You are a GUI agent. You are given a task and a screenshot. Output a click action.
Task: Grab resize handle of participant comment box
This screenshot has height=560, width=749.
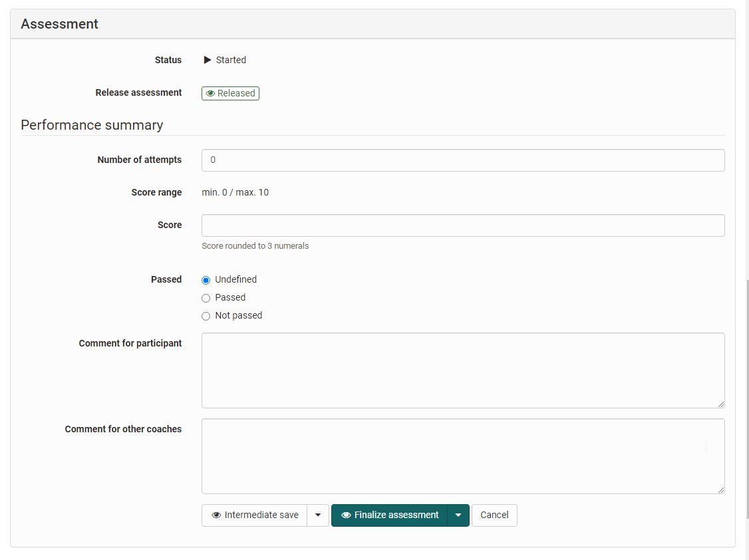pyautogui.click(x=720, y=404)
